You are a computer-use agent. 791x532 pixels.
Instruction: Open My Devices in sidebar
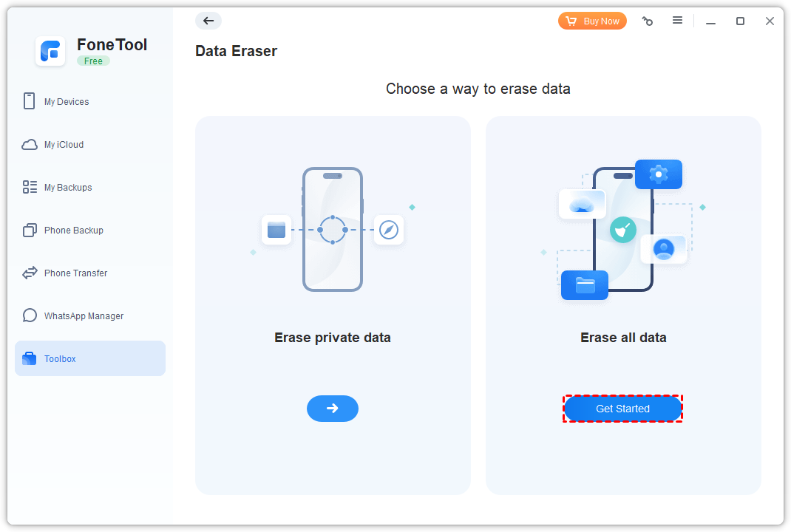(x=66, y=102)
